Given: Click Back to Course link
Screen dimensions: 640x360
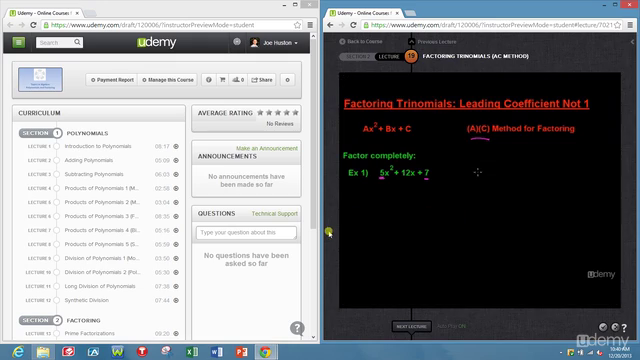Looking at the screenshot, I should 361,41.
